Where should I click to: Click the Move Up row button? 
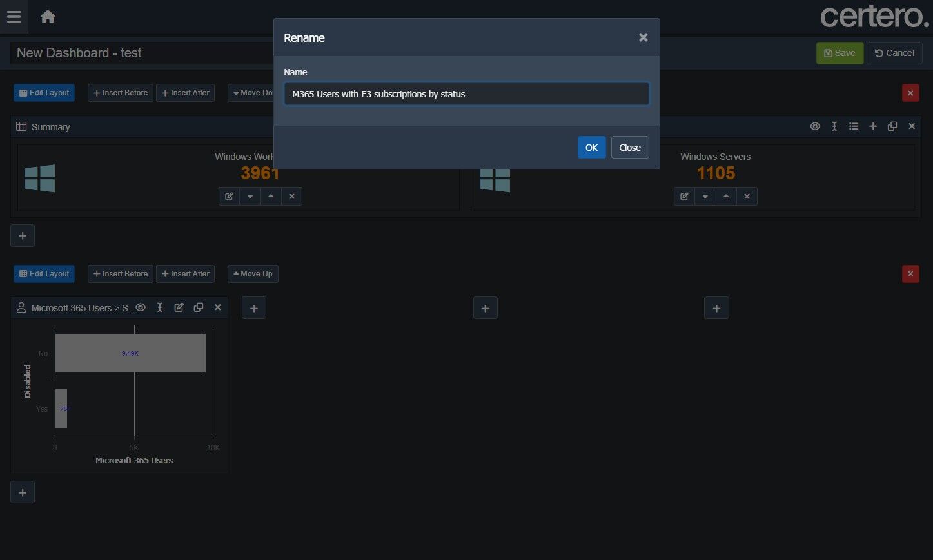tap(253, 274)
